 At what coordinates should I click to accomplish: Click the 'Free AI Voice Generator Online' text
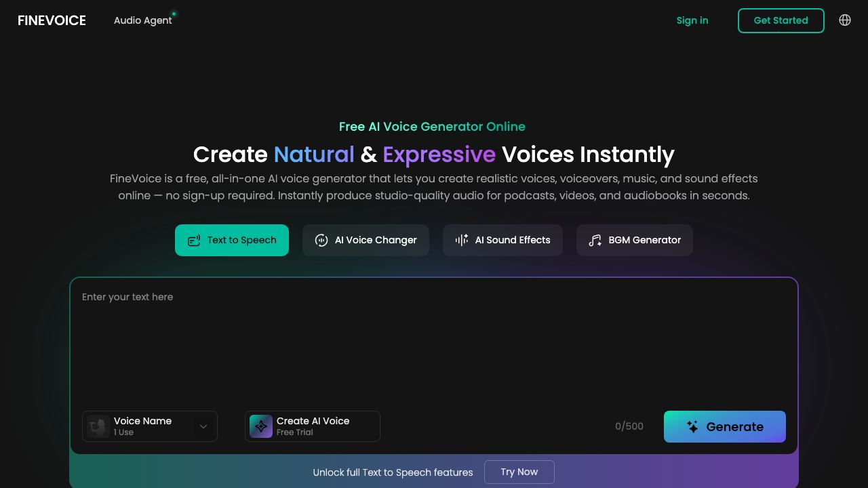click(x=432, y=127)
